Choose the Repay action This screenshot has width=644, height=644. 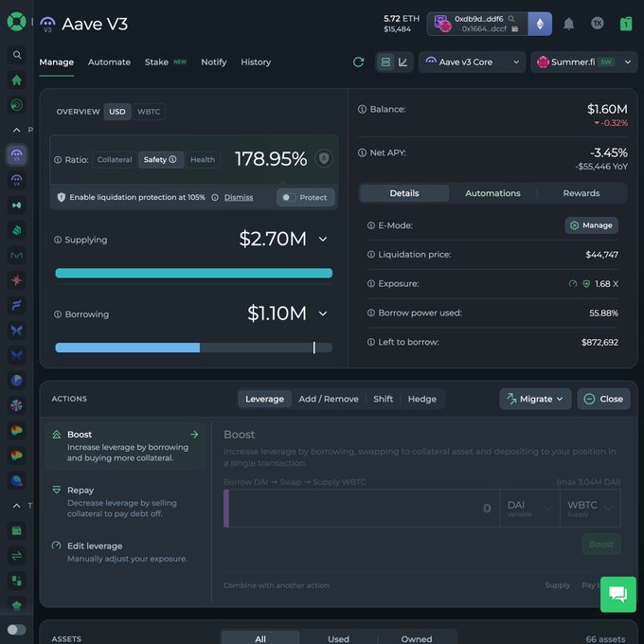pos(125,502)
